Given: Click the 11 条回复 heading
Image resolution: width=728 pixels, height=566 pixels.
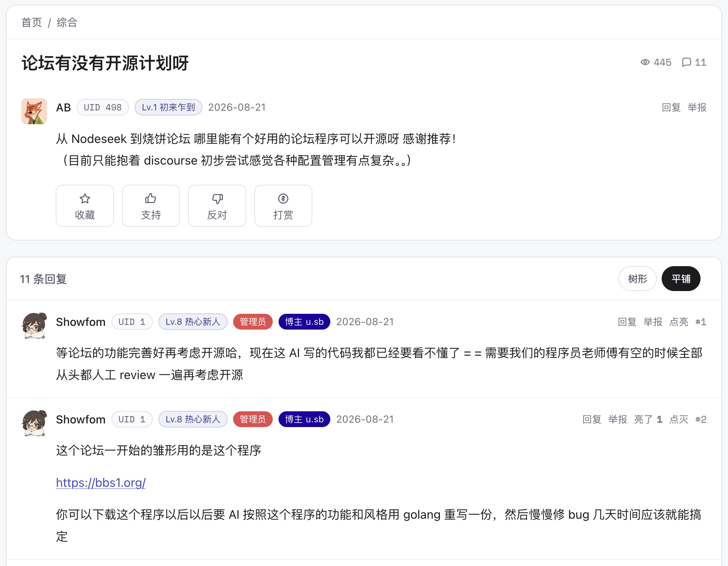Looking at the screenshot, I should pos(43,279).
